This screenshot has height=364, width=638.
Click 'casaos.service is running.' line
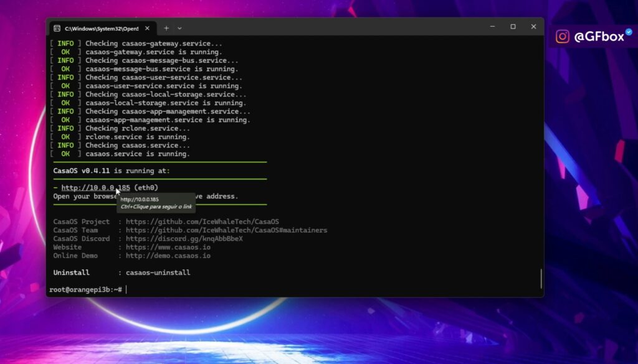[138, 154]
